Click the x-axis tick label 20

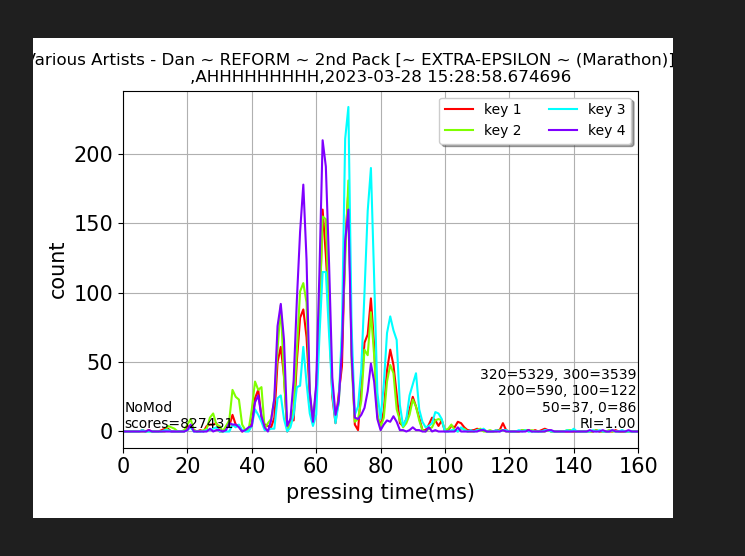pos(187,466)
